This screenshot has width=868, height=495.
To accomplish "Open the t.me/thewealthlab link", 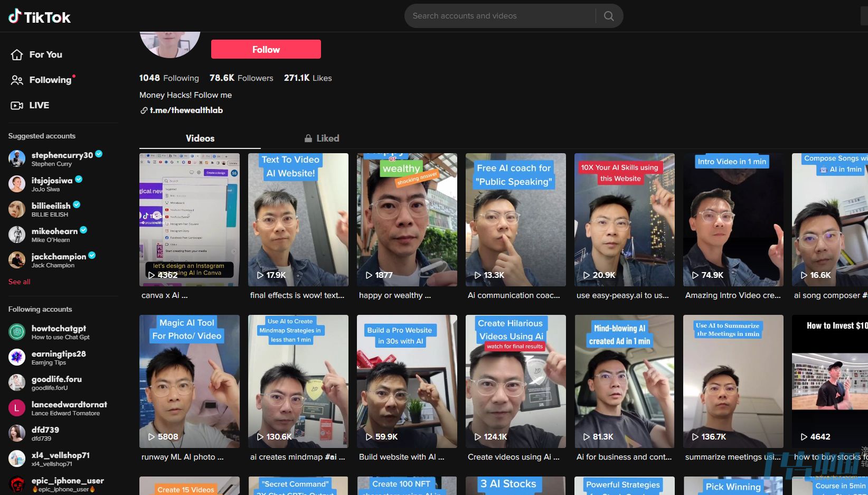I will pos(187,110).
